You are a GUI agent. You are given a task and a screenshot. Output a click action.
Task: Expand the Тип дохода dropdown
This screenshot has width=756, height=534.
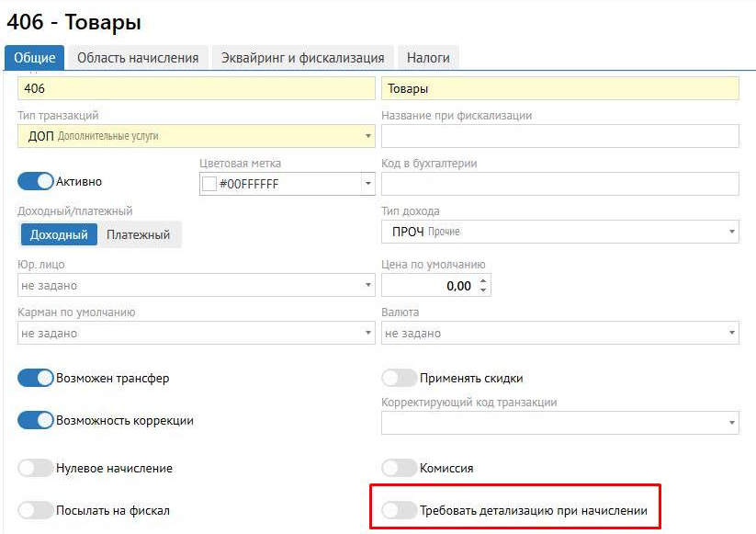[x=559, y=232]
